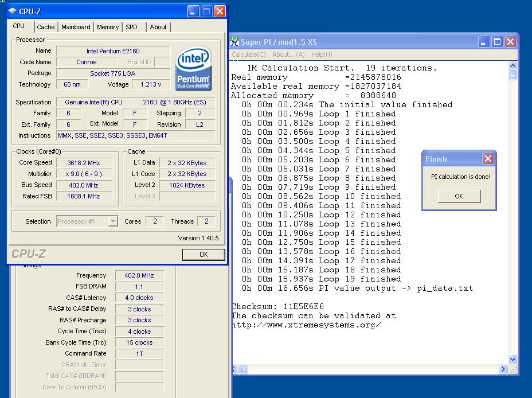Click the Cycle Time (Tras) 4 clocks value
Screen dimensions: 532x398
[x=139, y=331]
